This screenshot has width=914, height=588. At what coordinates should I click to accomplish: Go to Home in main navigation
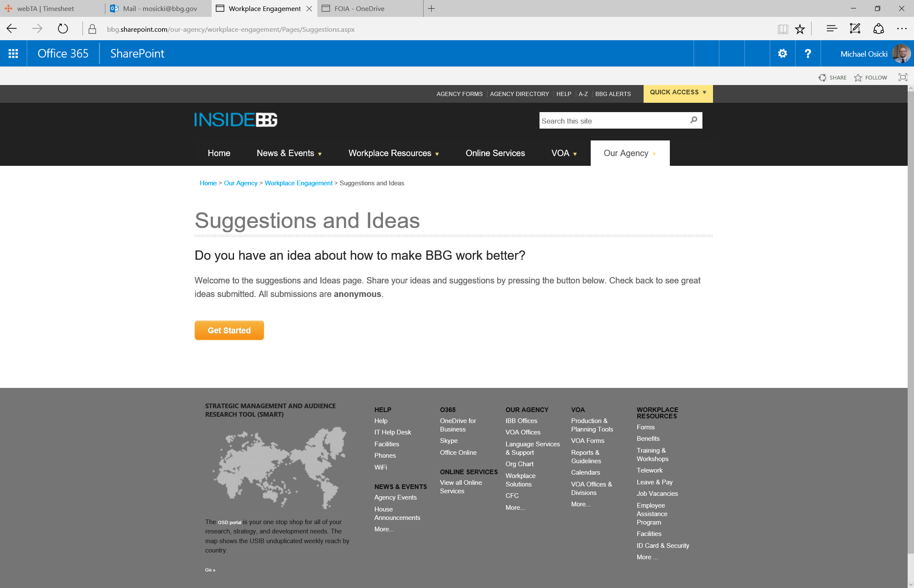[x=219, y=153]
